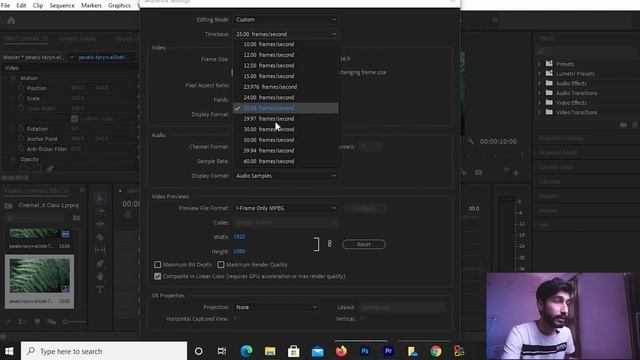Viewport: 640px width, 360px height.
Task: Expand the Audio Transitions folder
Action: click(x=539, y=93)
